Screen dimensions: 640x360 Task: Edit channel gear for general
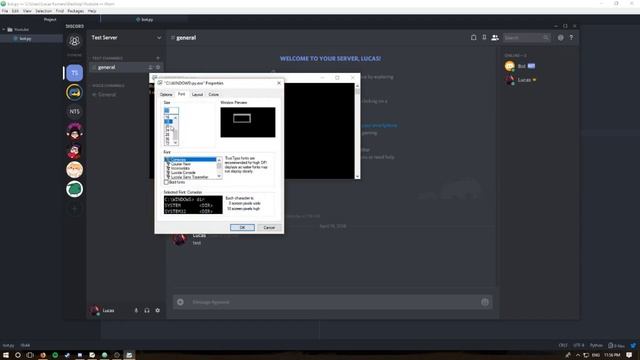click(x=158, y=67)
